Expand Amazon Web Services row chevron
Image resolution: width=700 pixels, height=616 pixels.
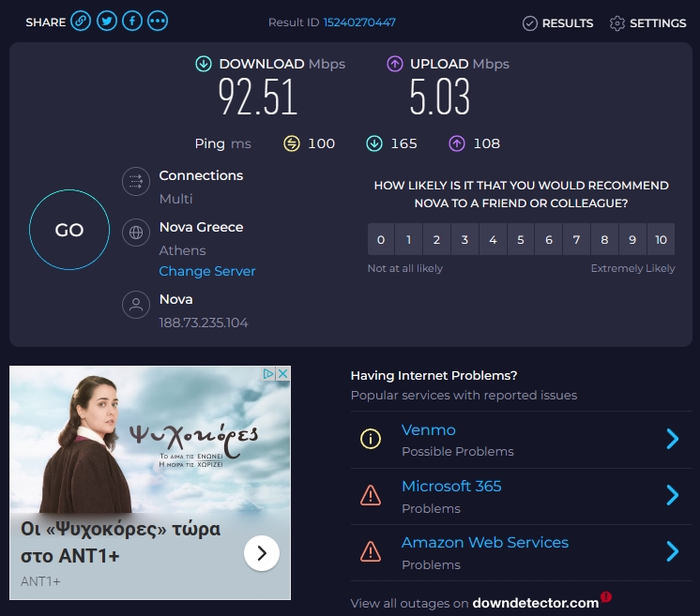tap(673, 551)
